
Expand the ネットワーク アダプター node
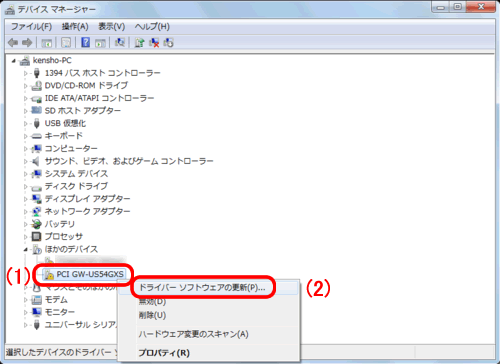pos(25,211)
